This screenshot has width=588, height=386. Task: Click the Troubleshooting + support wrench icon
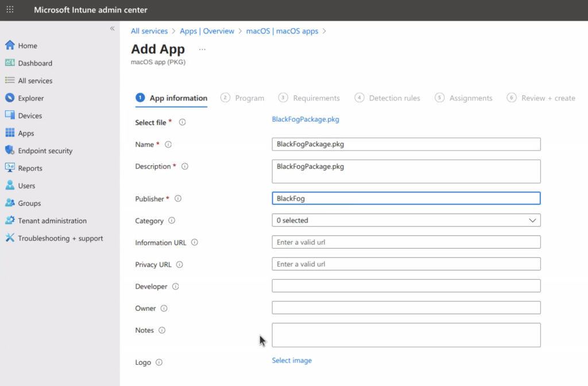point(10,238)
